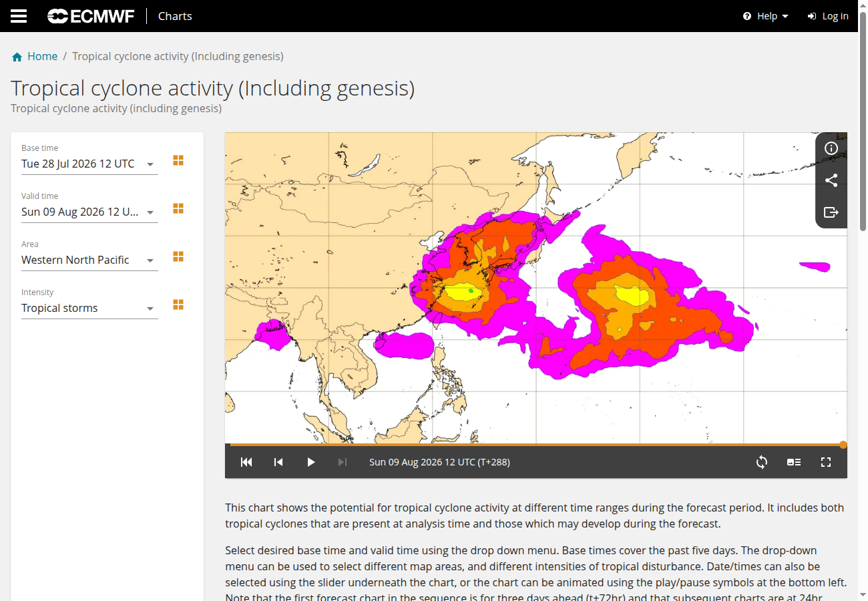This screenshot has height=601, width=868.
Task: Open Intensity grid selector icon
Action: 178,305
